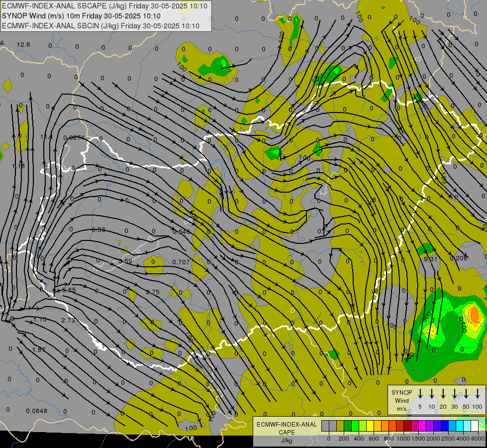The image size is (487, 448).
Task: Click the 5 m/s wind arrow symbol
Action: 420,394
